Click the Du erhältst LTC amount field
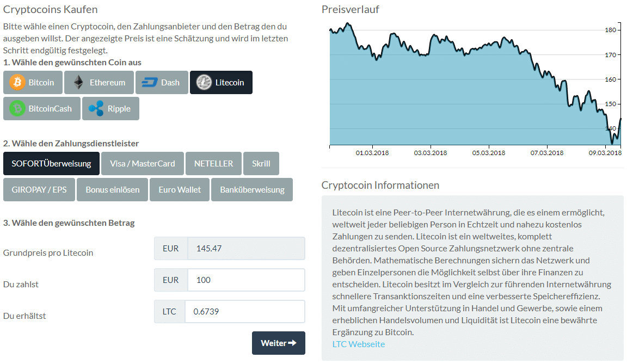This screenshot has height=364, width=627. 245,311
